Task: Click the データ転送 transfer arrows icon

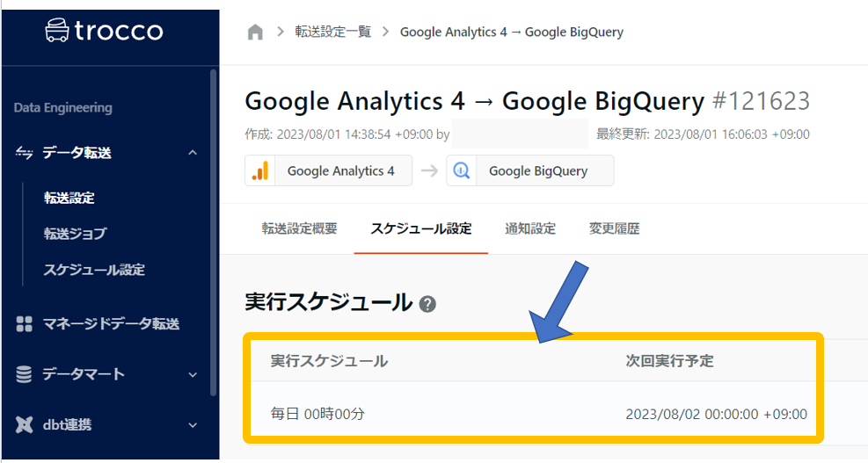Action: coord(25,153)
